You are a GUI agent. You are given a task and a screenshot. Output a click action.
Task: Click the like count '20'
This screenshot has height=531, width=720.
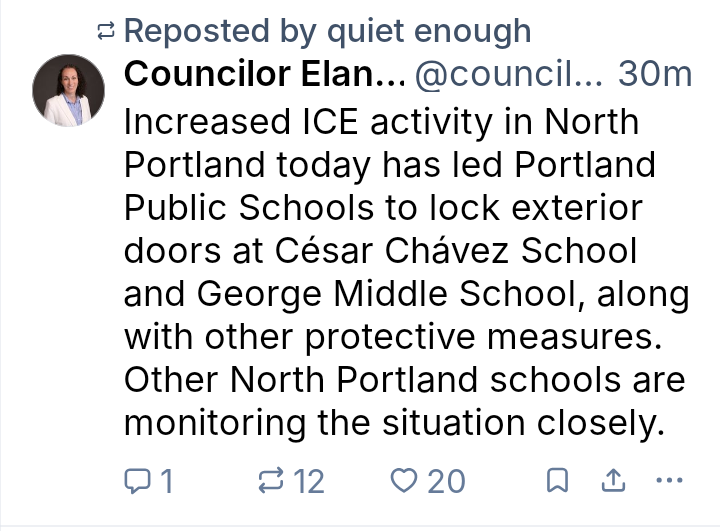pyautogui.click(x=446, y=482)
